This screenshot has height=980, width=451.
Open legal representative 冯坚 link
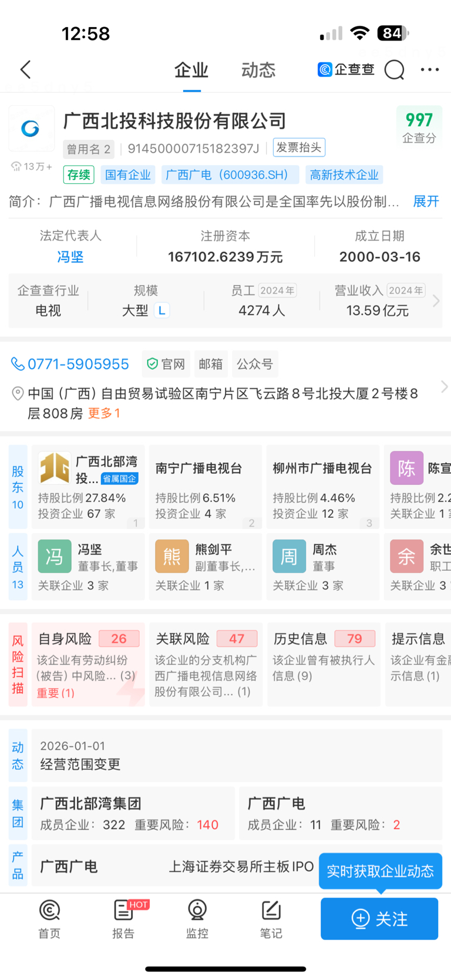coord(70,257)
